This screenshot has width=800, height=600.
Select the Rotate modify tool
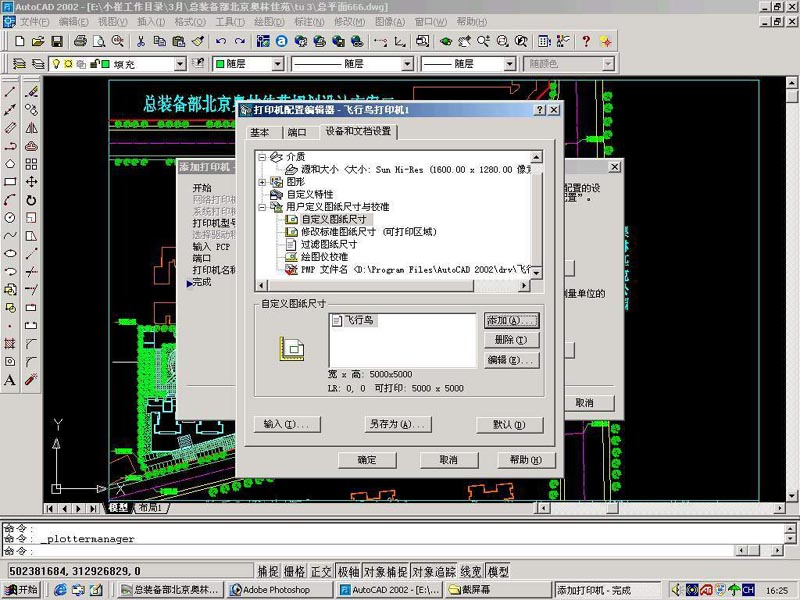[x=31, y=200]
